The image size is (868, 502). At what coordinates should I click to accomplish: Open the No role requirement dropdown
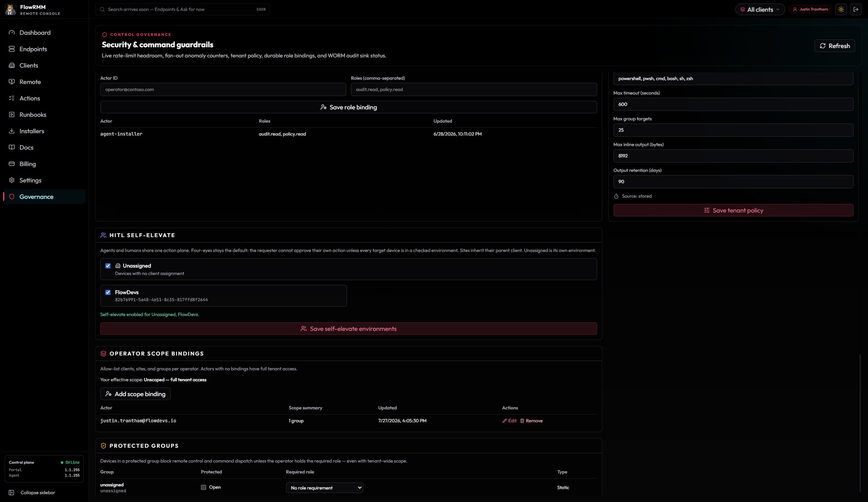[x=325, y=488]
